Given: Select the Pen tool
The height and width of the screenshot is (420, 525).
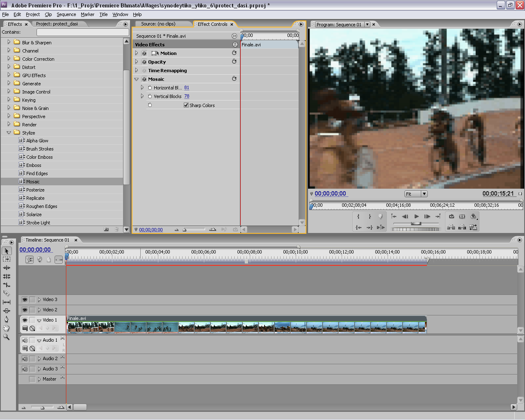Looking at the screenshot, I should coord(7,320).
